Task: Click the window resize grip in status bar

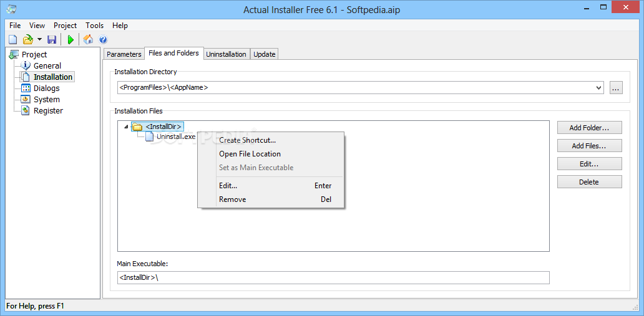Action: tap(635, 306)
